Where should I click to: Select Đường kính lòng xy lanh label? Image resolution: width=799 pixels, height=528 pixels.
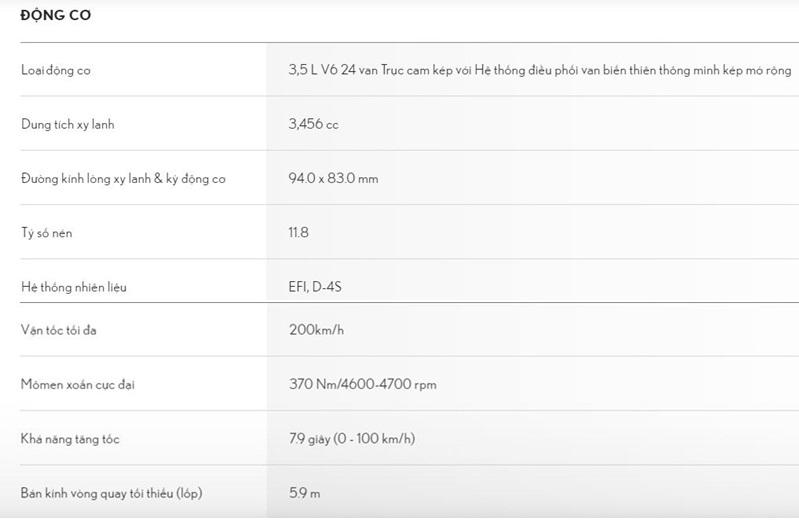coord(123,179)
